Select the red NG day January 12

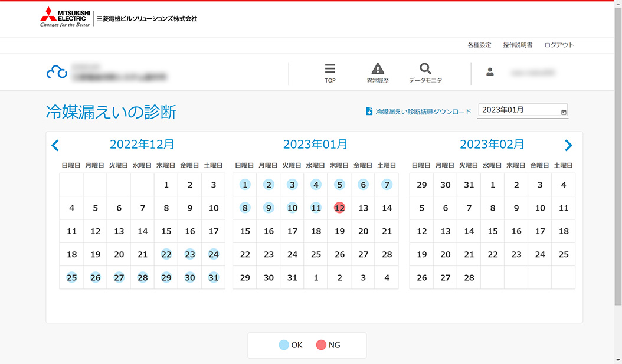(339, 208)
